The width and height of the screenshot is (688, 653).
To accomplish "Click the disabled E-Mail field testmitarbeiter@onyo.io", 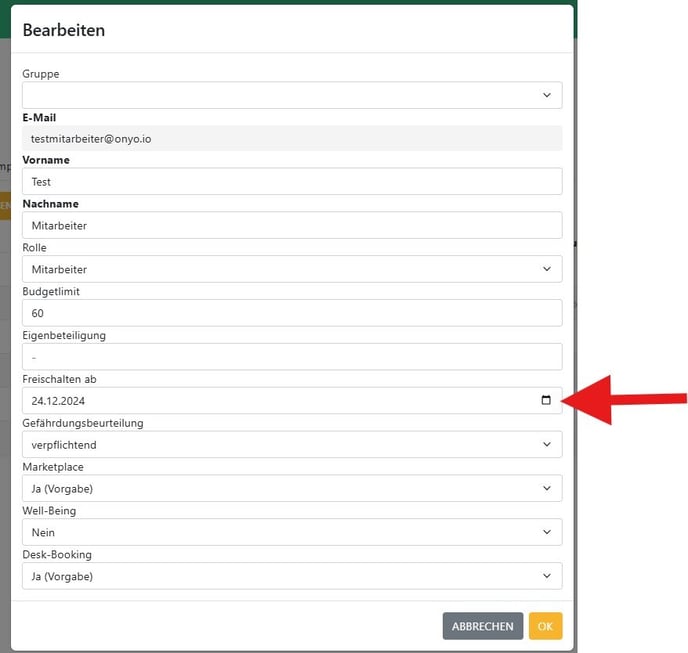I will [x=292, y=139].
